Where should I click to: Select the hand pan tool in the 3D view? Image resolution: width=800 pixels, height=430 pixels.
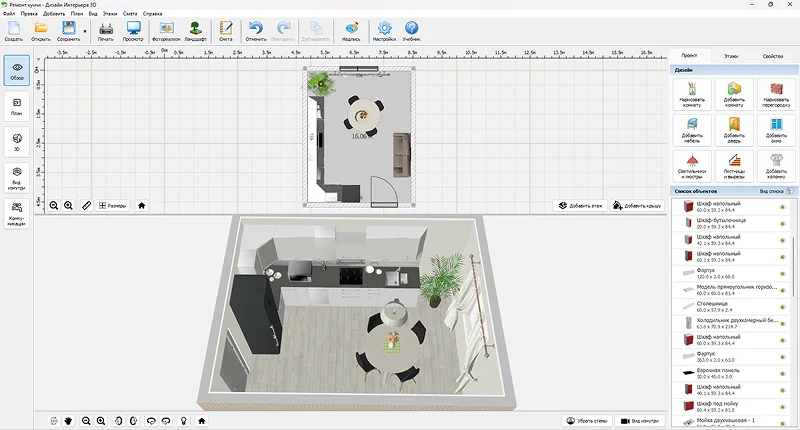click(68, 421)
